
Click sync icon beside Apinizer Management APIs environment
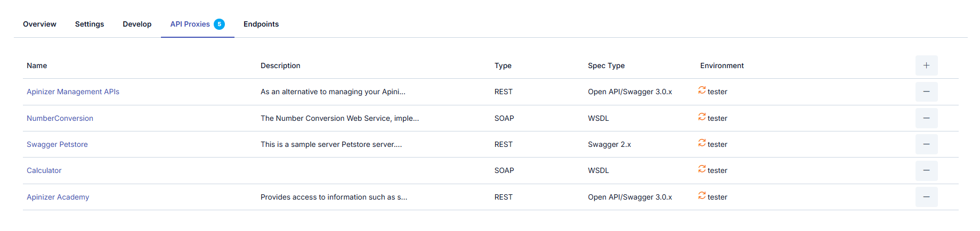tap(702, 90)
